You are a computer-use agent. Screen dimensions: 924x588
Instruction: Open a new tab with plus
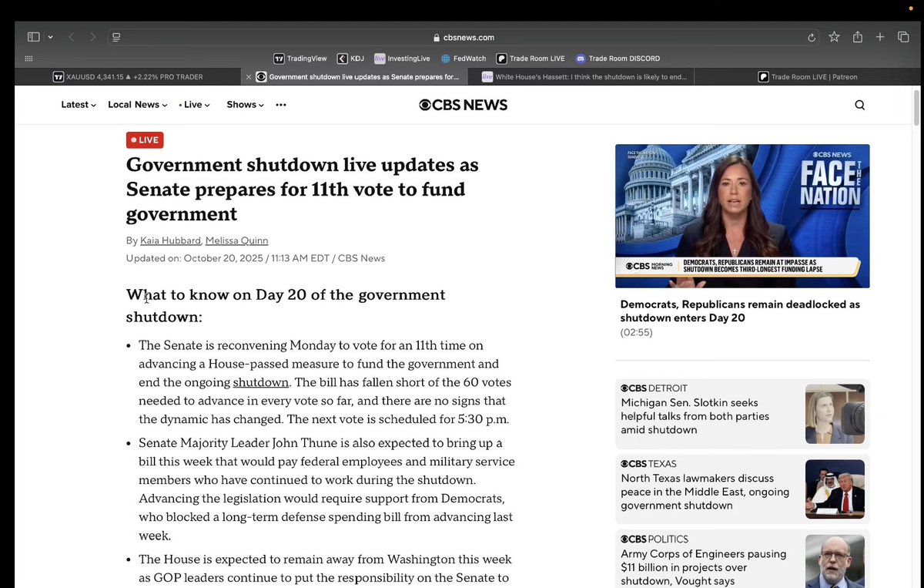pyautogui.click(x=880, y=37)
